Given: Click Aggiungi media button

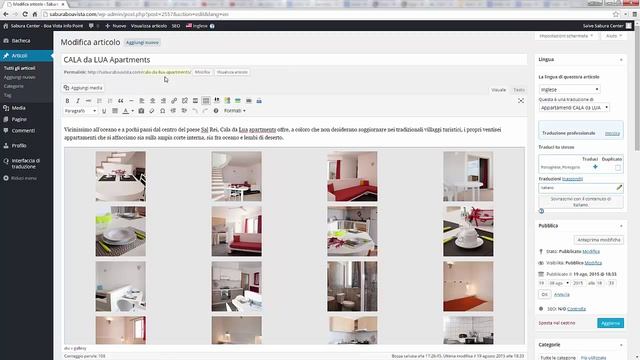Looking at the screenshot, I should pos(83,88).
